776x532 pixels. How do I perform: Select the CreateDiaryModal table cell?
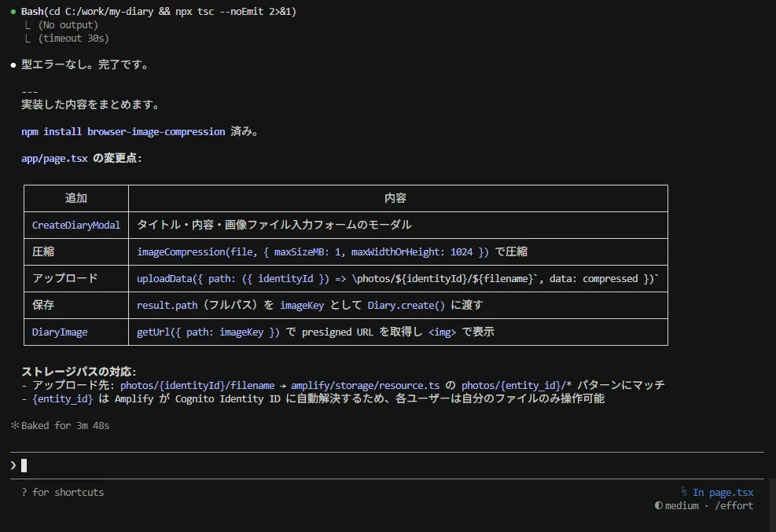pyautogui.click(x=76, y=226)
